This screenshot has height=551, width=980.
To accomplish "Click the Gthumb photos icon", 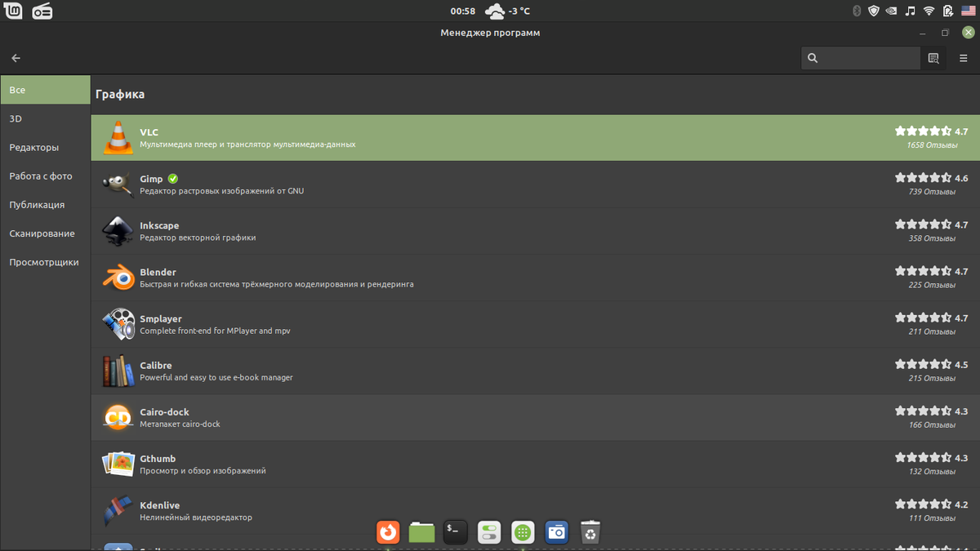I will 118,464.
